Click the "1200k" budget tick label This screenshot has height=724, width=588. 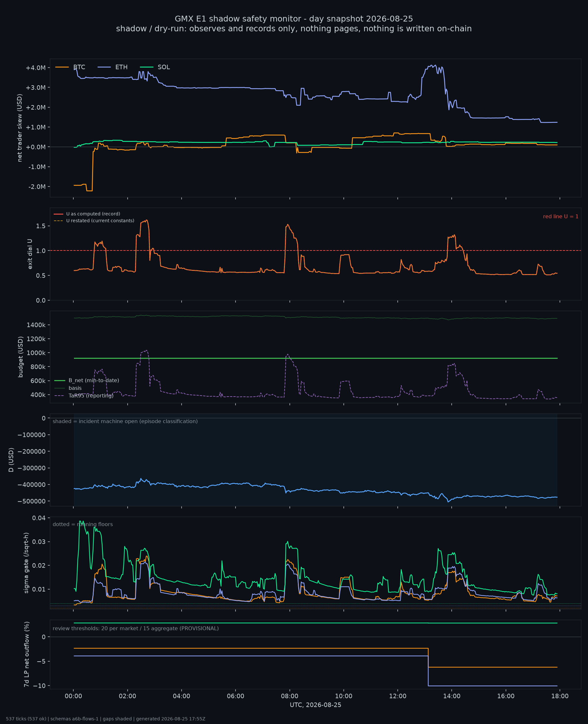(x=36, y=339)
